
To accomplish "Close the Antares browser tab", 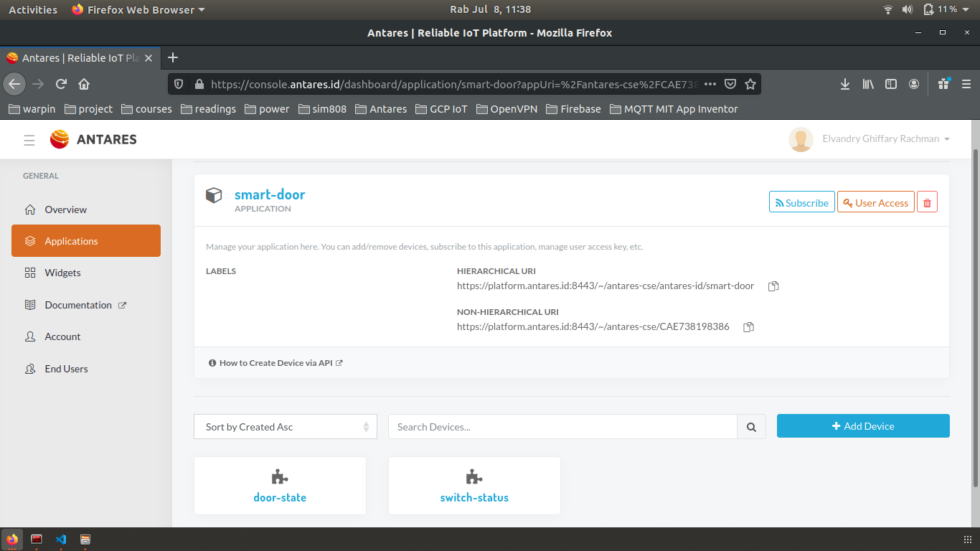I will point(149,57).
